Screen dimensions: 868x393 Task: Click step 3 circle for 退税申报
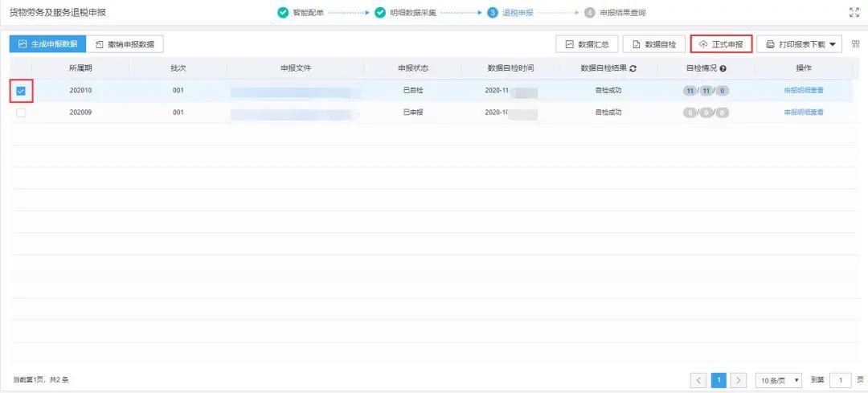(x=493, y=12)
